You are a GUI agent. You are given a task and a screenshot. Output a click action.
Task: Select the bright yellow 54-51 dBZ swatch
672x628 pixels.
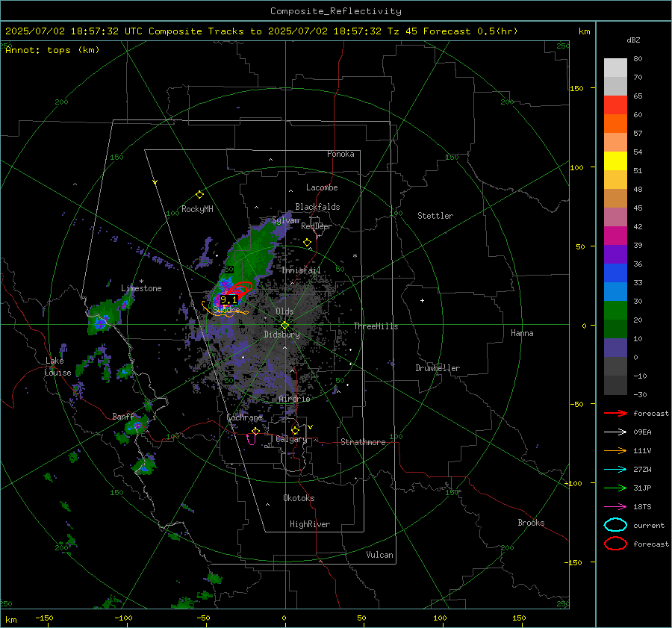coord(615,161)
